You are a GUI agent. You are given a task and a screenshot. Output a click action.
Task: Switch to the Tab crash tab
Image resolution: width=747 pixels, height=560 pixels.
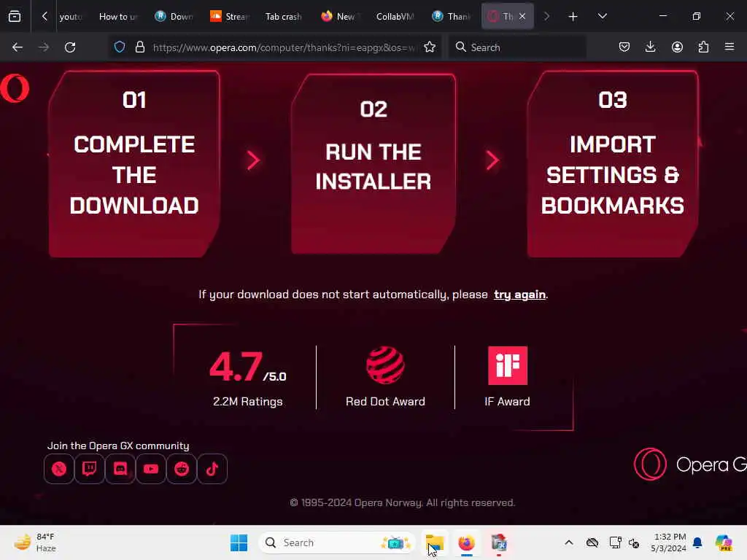(x=284, y=17)
